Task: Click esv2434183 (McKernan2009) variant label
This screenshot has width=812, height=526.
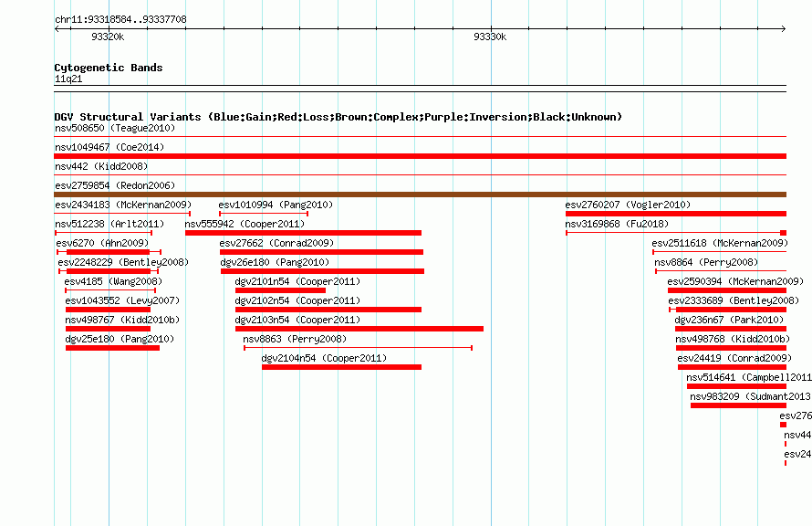Action: point(123,205)
